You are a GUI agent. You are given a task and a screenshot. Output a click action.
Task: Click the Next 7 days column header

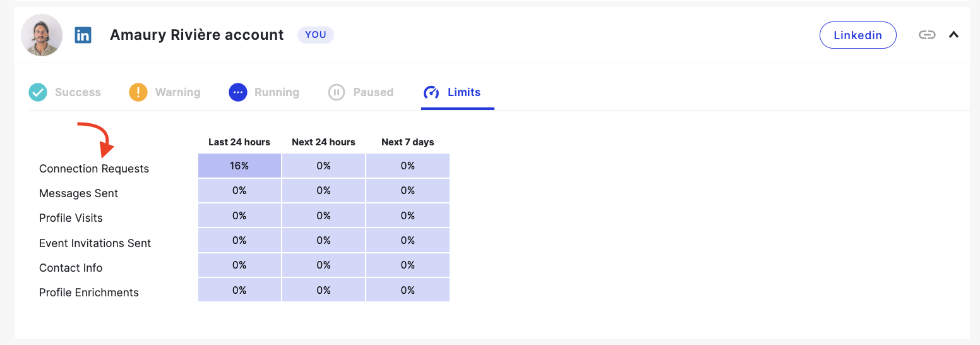[408, 142]
